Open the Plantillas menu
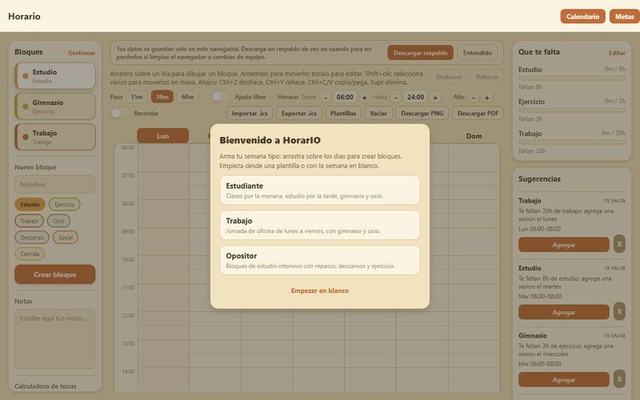Image resolution: width=640 pixels, height=400 pixels. coord(343,113)
